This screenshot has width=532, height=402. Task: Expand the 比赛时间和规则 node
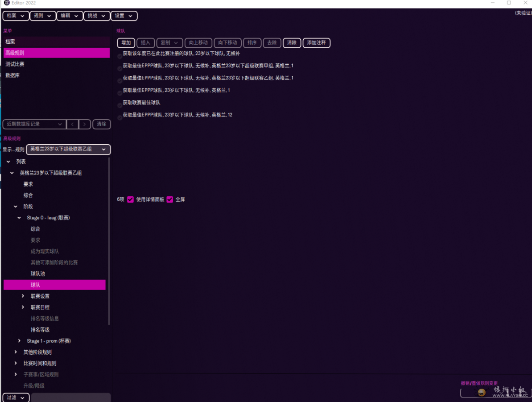(x=16, y=364)
